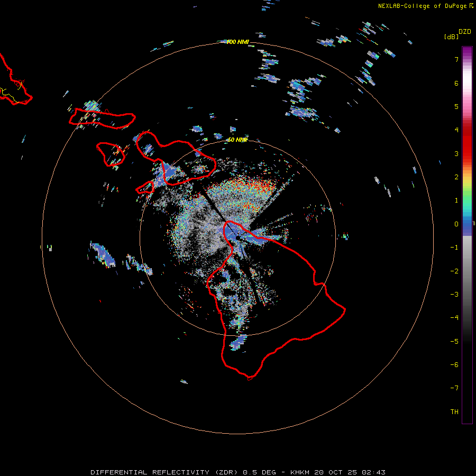Click the 3 value on the color scale

(456, 153)
